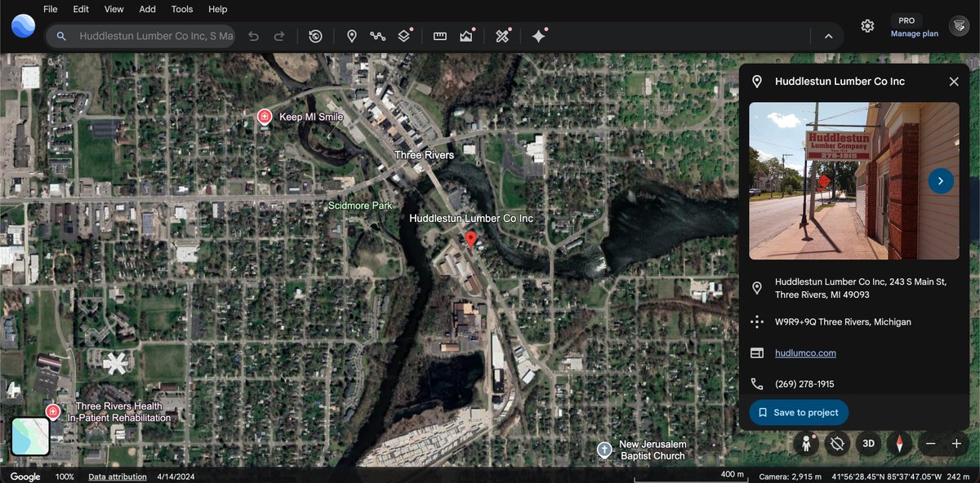Open the AI sparkle assistant
980x483 pixels.
pyautogui.click(x=539, y=36)
